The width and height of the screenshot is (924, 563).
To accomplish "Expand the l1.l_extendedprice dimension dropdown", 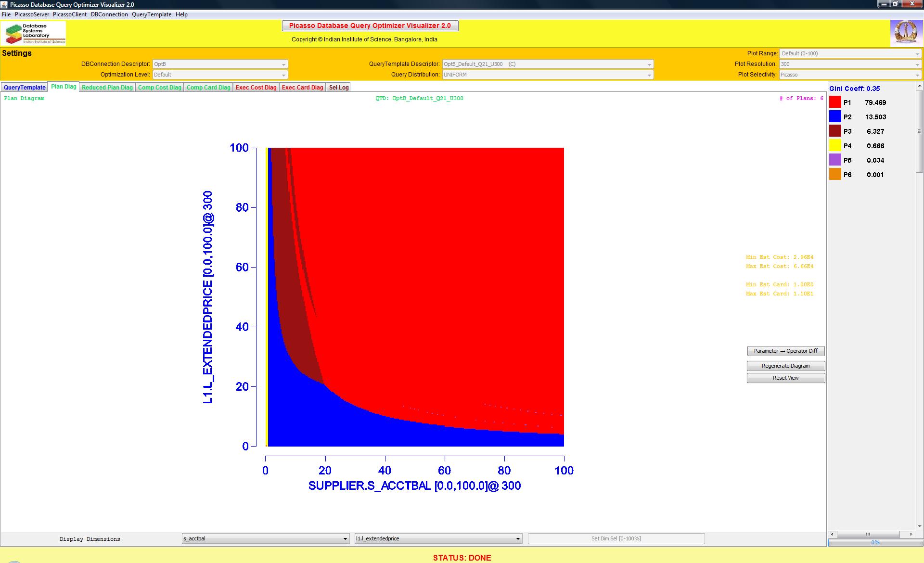I will [x=438, y=538].
